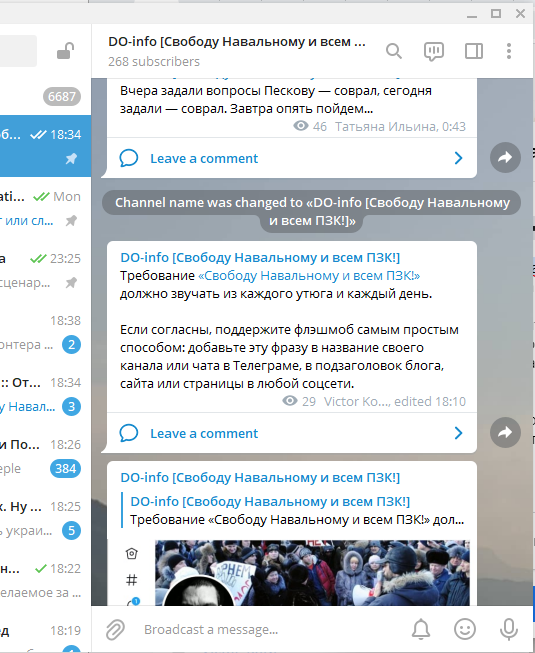Click the Victor Ko…, edited 18:10 signature
This screenshot has height=653, width=535.
(395, 401)
